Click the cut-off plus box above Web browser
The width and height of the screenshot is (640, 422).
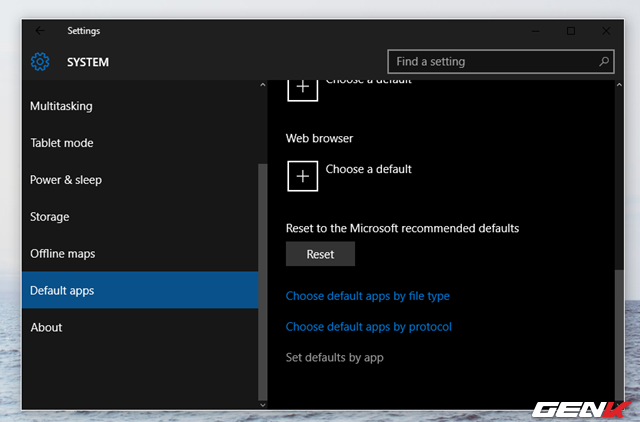pyautogui.click(x=302, y=90)
